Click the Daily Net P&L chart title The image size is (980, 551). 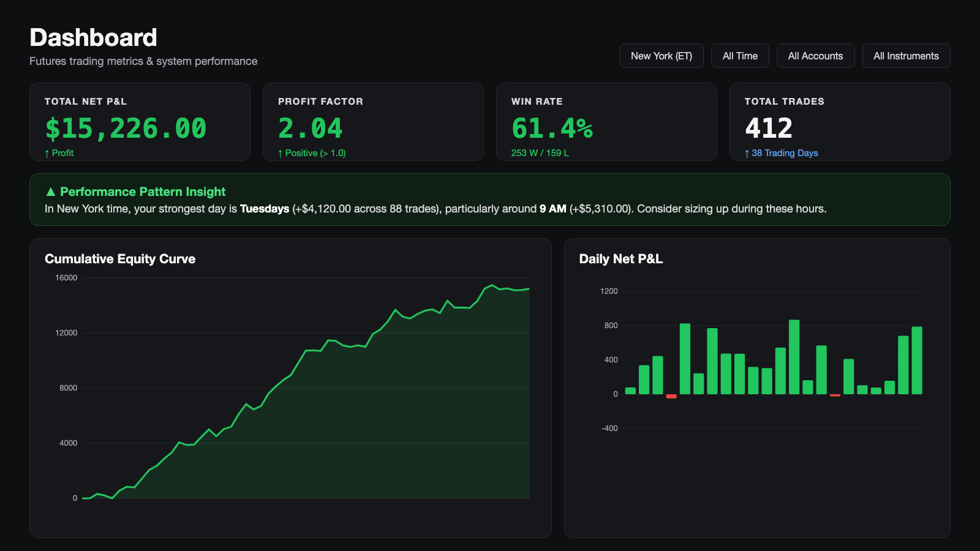tap(621, 259)
